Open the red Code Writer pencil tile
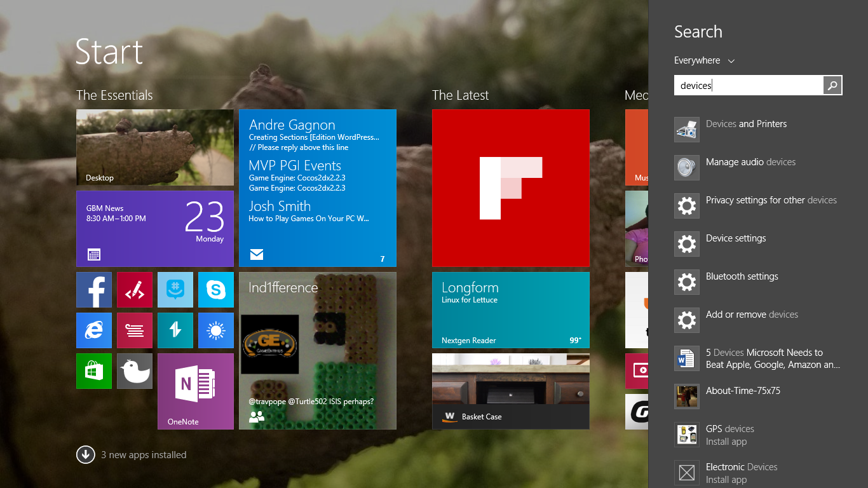The height and width of the screenshot is (488, 868). pyautogui.click(x=135, y=290)
